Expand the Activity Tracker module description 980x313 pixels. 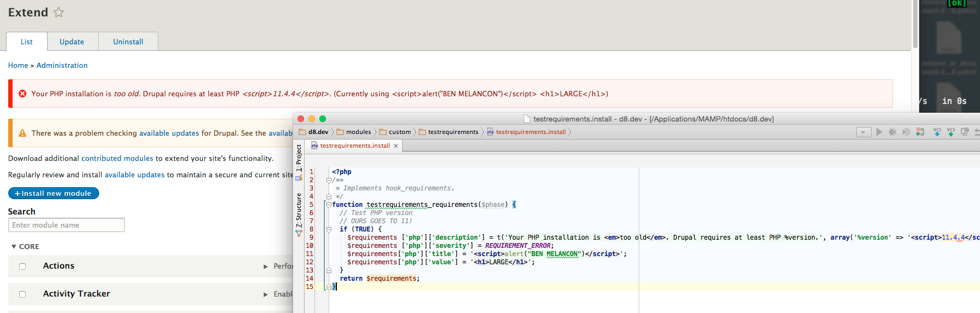[266, 294]
